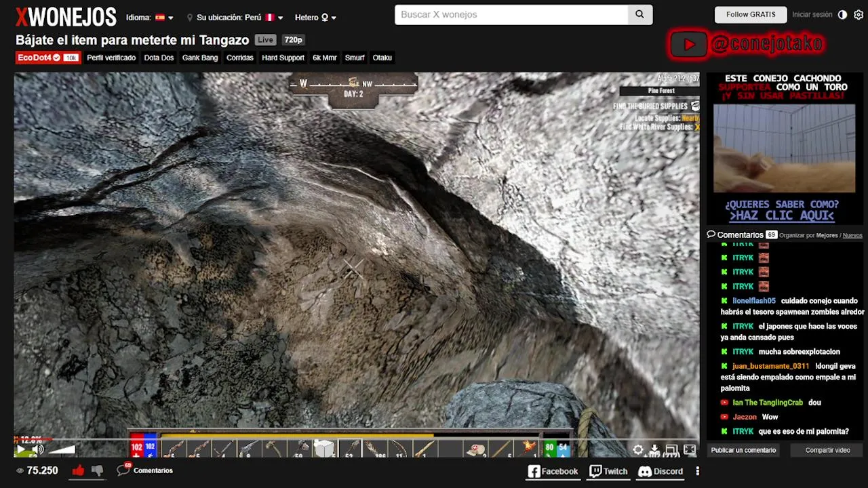Open the Idioma language dropdown
Viewport: 868px width, 488px height.
(x=150, y=18)
